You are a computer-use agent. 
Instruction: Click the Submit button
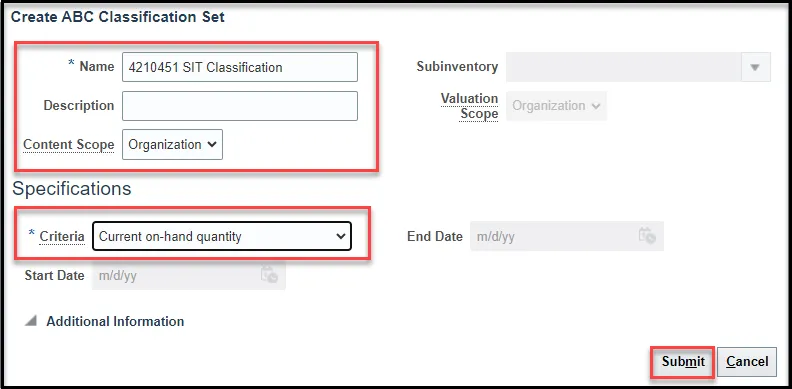(x=683, y=362)
